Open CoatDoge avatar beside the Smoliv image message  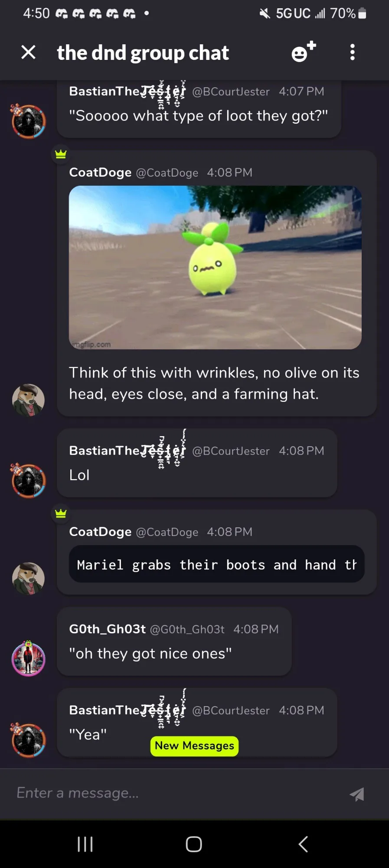[28, 400]
